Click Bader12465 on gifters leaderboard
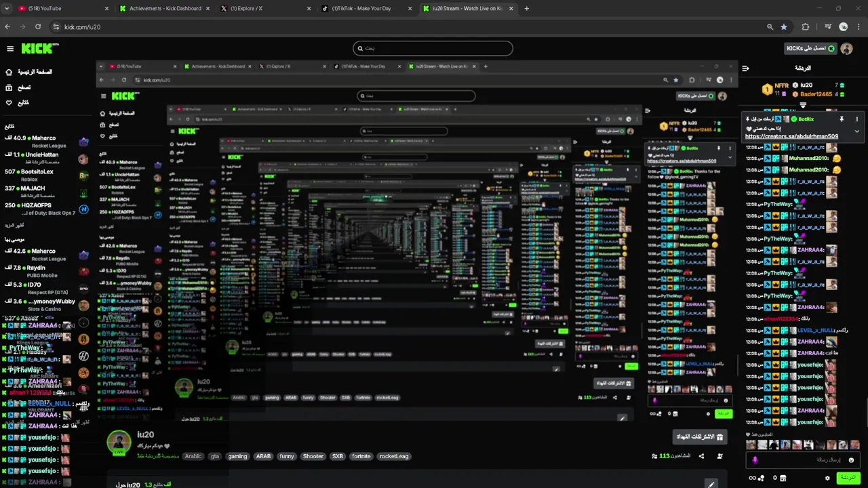This screenshot has height=488, width=868. [x=816, y=94]
